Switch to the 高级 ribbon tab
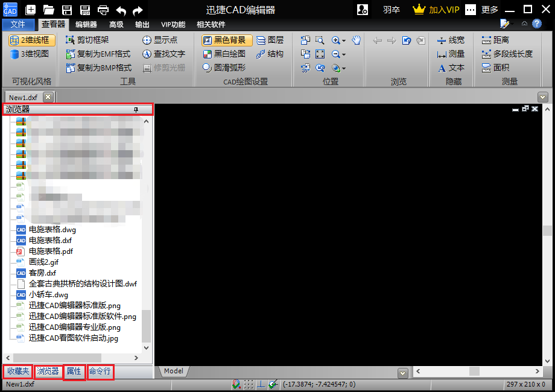555x392 pixels. pos(116,24)
